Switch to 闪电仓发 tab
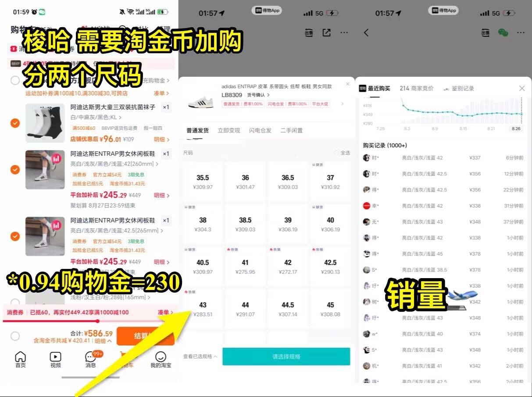This screenshot has width=532, height=397. [260, 130]
